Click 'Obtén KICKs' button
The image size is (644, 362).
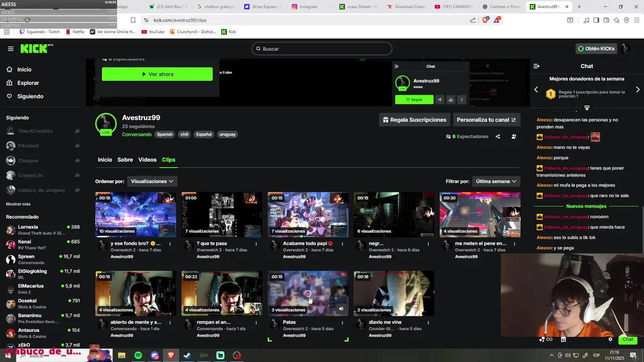[596, 49]
